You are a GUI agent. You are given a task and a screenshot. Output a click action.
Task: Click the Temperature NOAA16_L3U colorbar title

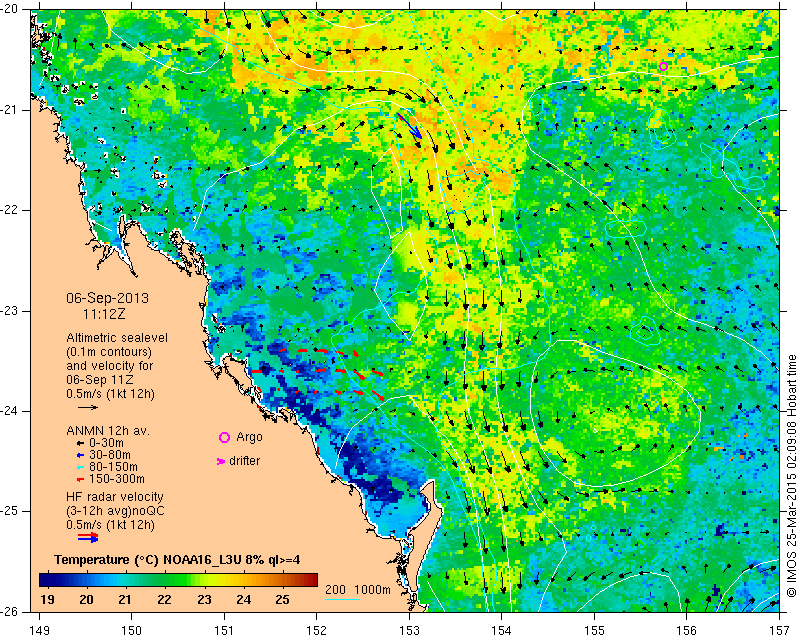177,560
